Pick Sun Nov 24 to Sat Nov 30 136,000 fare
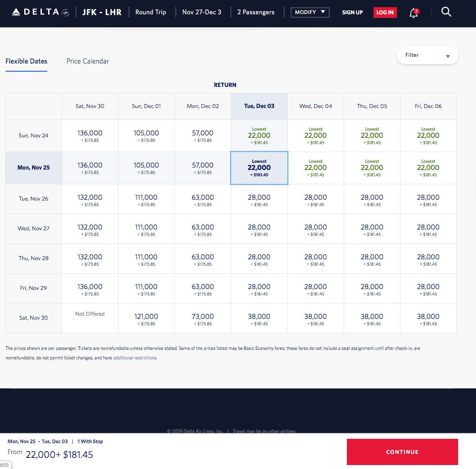 pos(90,135)
